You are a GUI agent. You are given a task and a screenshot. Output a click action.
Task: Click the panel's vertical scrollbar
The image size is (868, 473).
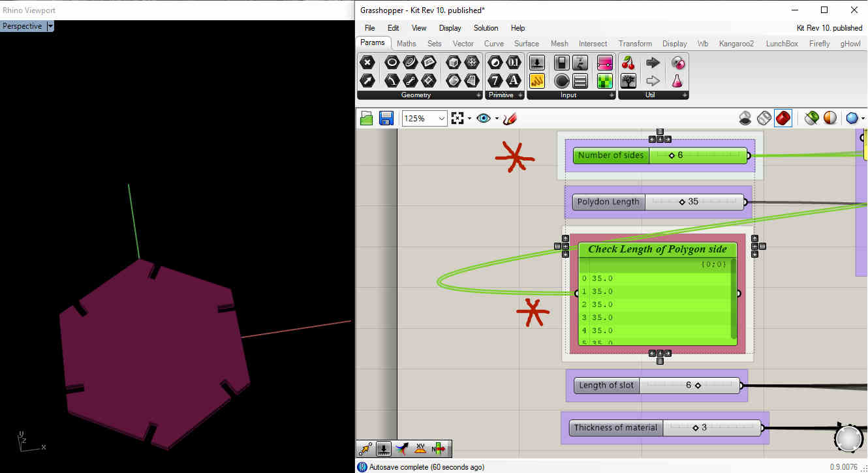(x=733, y=298)
